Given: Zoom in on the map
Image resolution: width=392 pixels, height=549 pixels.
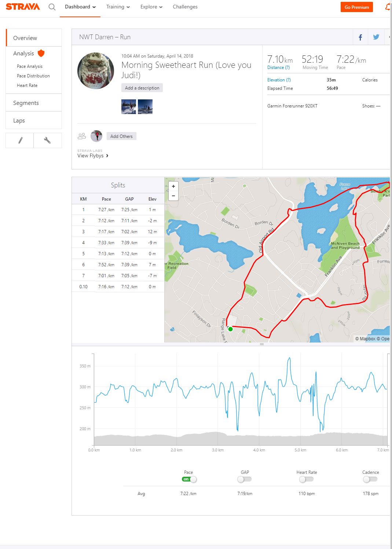Looking at the screenshot, I should (x=173, y=186).
